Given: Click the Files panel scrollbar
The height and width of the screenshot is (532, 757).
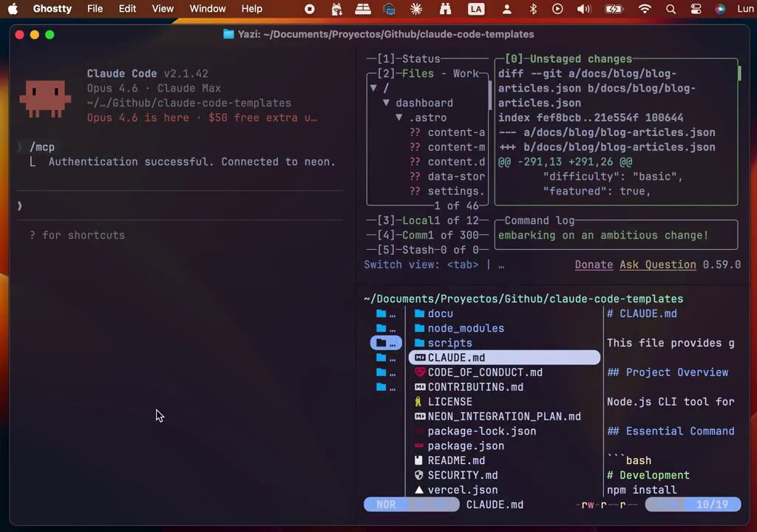Looking at the screenshot, I should coord(489,95).
